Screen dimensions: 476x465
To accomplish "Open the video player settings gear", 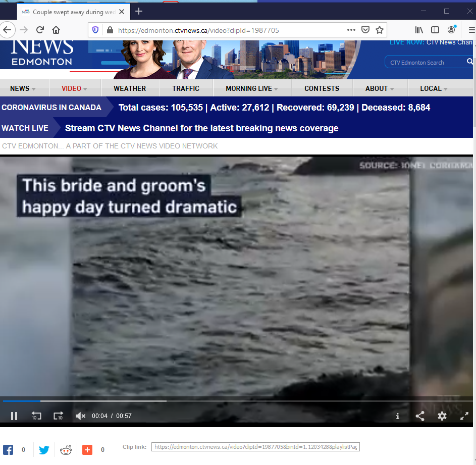I will (442, 416).
